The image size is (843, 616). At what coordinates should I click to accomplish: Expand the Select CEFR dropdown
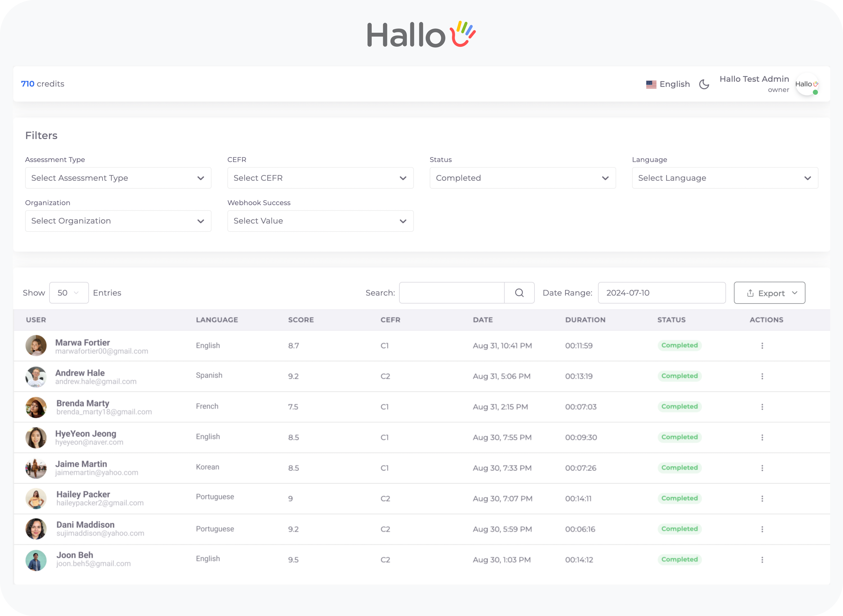point(320,178)
